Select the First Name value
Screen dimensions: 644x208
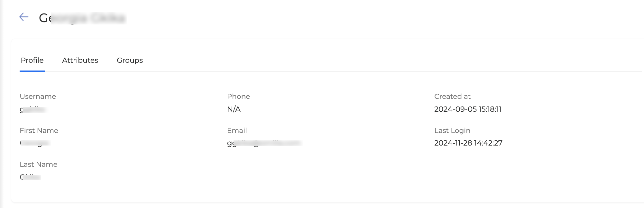(x=35, y=143)
